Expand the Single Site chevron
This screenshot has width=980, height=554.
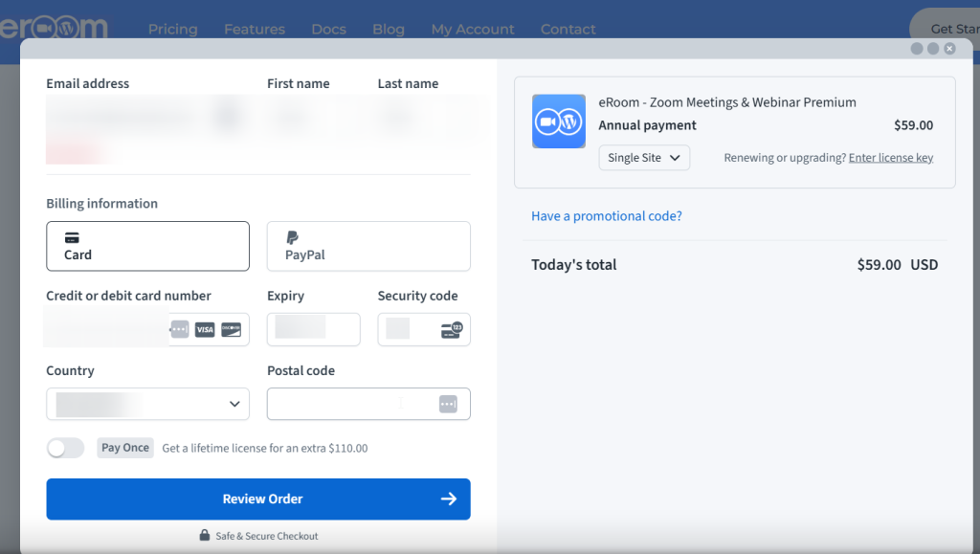(675, 157)
